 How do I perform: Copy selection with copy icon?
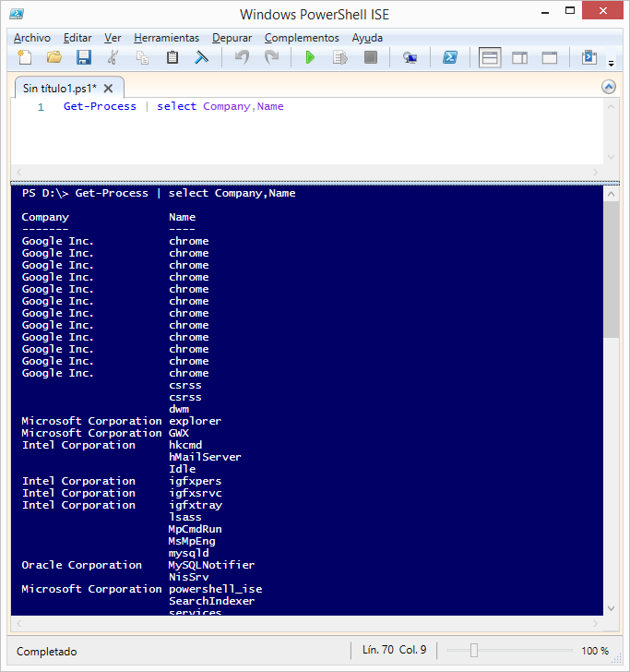click(x=142, y=57)
